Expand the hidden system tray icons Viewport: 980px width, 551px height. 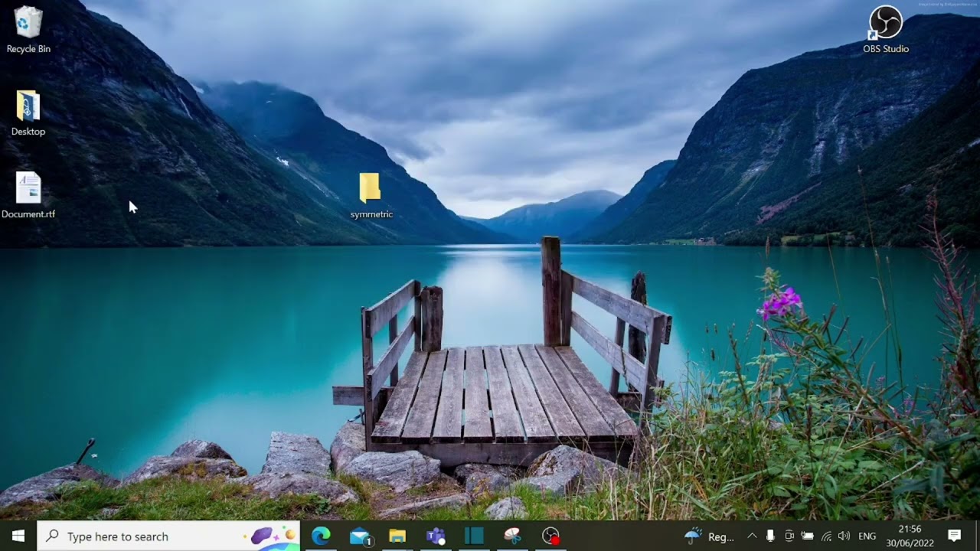(752, 536)
